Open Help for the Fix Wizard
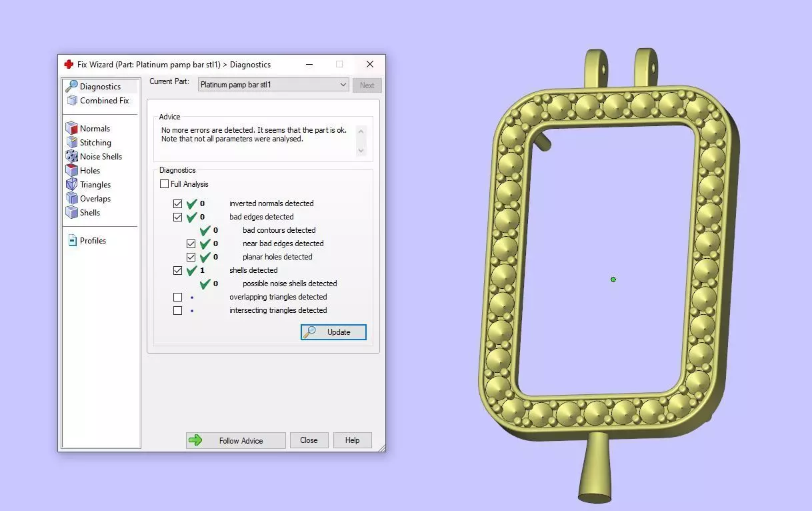 click(352, 440)
